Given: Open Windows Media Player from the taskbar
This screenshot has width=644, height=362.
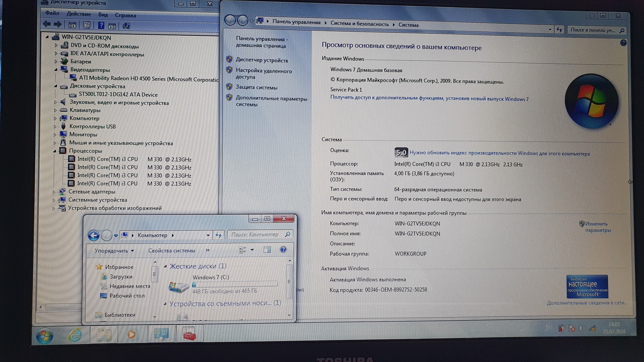Looking at the screenshot, I should click(x=131, y=334).
